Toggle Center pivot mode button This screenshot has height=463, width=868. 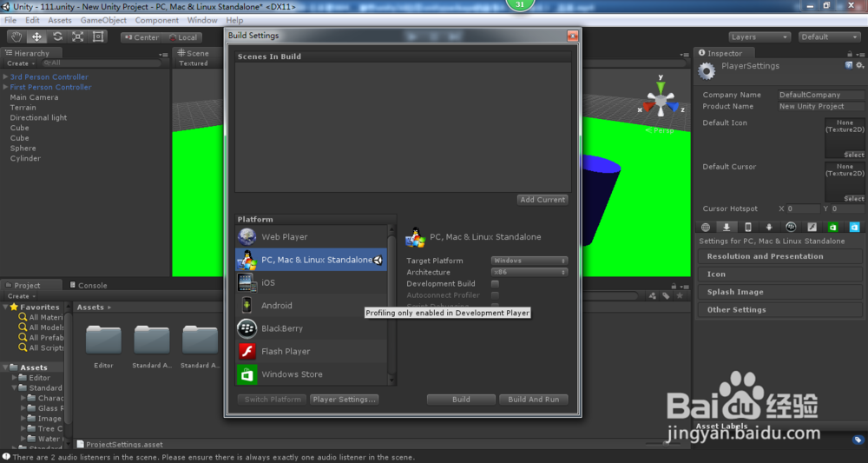142,37
